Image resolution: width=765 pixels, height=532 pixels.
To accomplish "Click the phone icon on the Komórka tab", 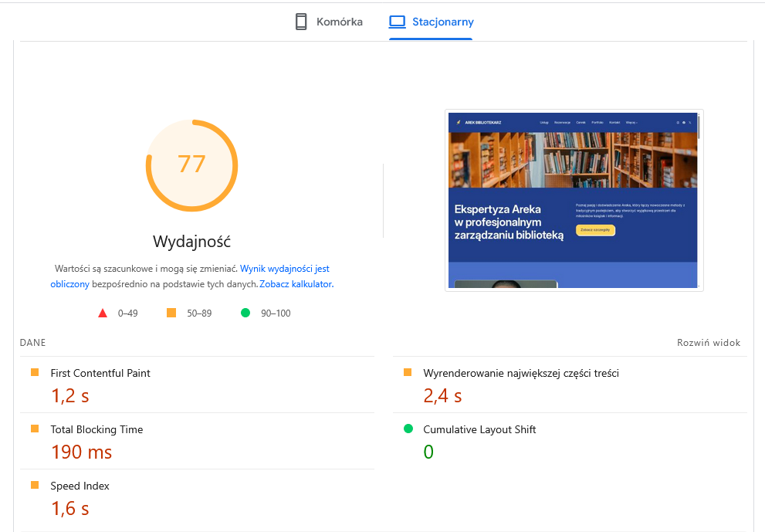I will pyautogui.click(x=300, y=21).
